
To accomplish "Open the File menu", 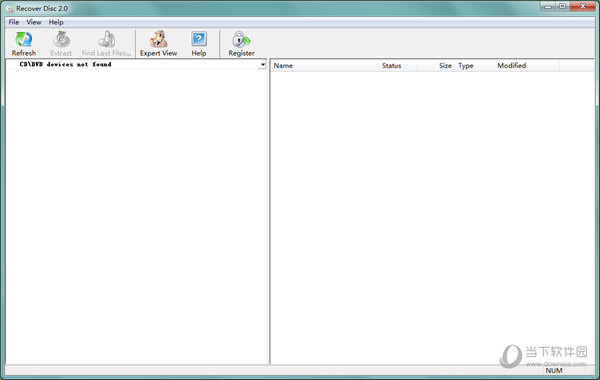I will coord(14,22).
